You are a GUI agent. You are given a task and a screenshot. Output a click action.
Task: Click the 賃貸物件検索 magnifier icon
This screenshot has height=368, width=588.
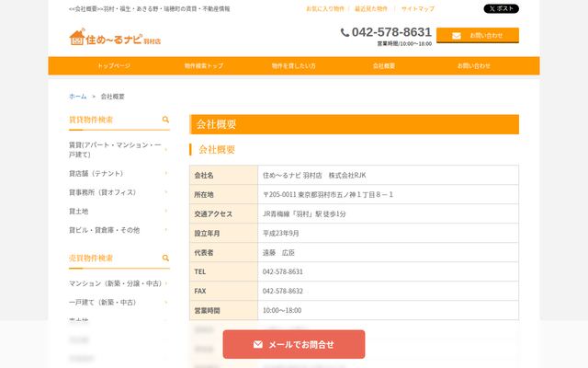[x=165, y=120]
